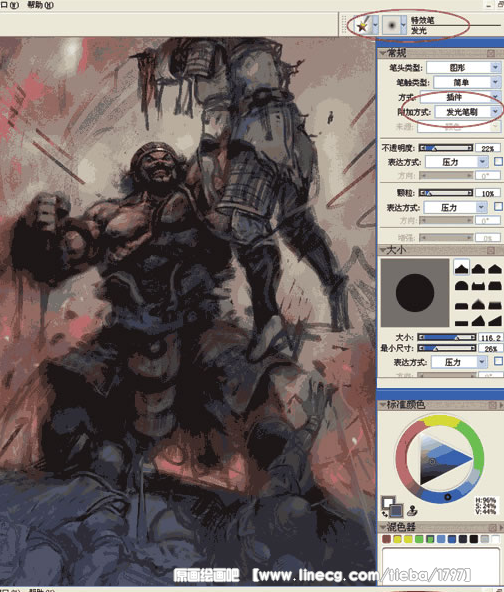Select the spiked dome brush tip profile
The height and width of the screenshot is (592, 504).
point(478,303)
